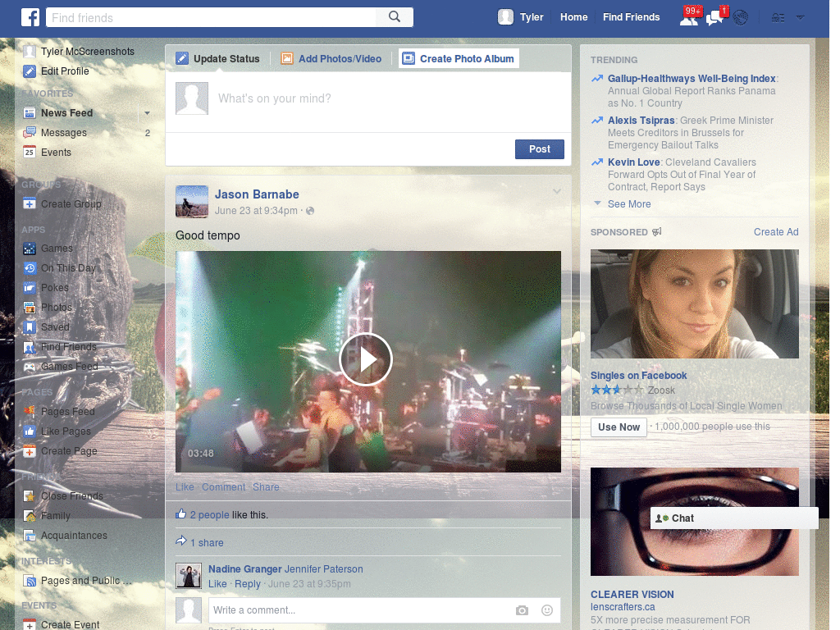Open post audience globe selector
The width and height of the screenshot is (840, 630).
pos(310,211)
